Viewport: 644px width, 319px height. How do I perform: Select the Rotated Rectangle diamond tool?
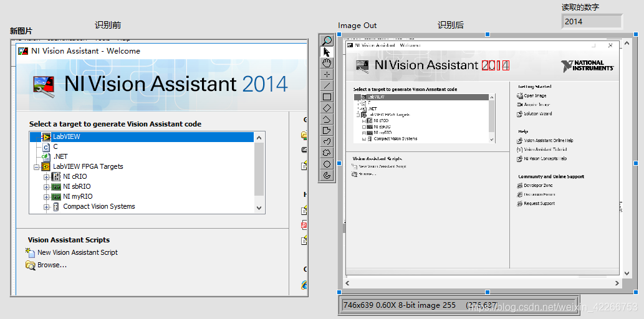click(327, 108)
